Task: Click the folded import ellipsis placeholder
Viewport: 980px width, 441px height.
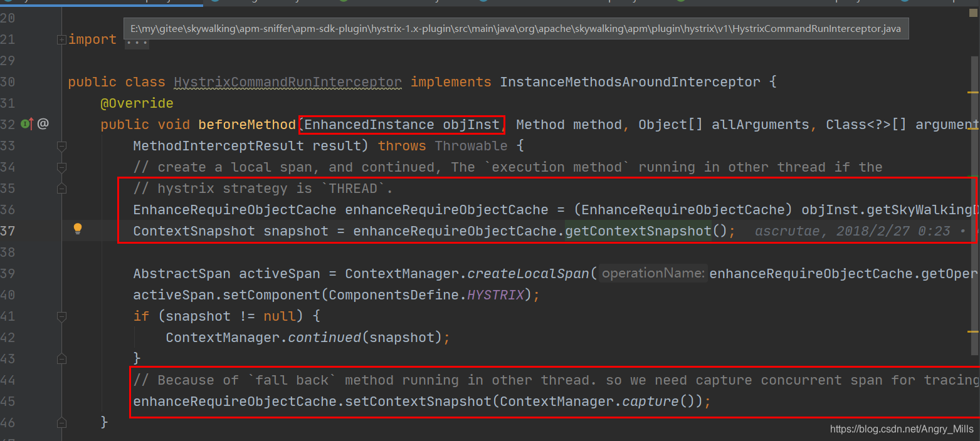Action: (x=137, y=40)
